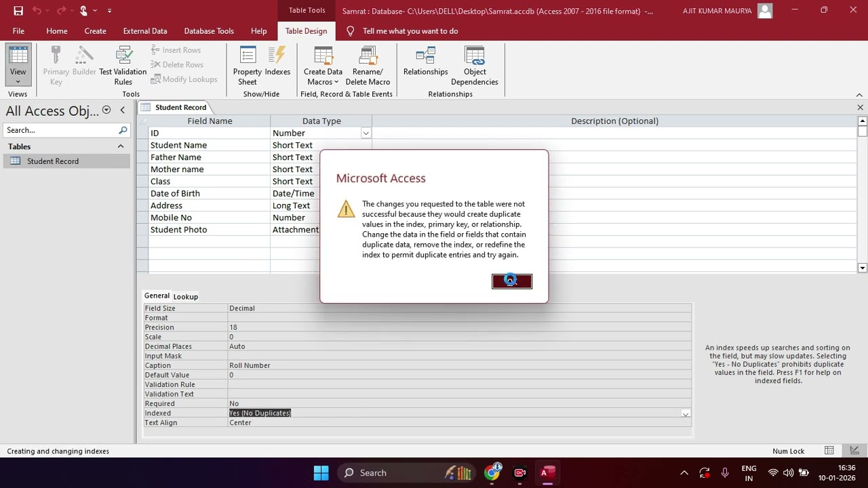This screenshot has width=868, height=488.
Task: Expand the View button dropdown arrow
Action: click(x=18, y=81)
